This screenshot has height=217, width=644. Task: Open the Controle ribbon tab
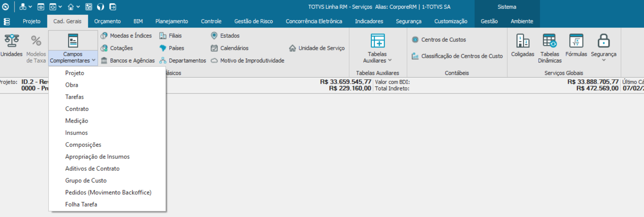click(211, 22)
